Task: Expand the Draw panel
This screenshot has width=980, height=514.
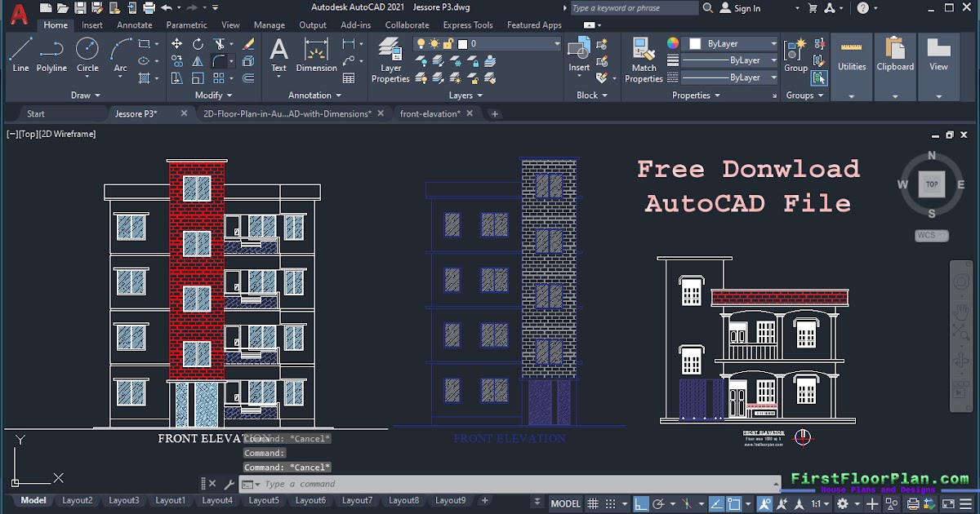Action: coord(86,95)
